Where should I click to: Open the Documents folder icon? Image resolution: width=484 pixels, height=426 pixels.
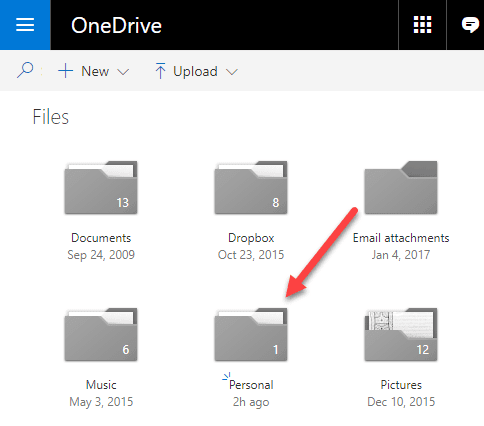coord(101,188)
